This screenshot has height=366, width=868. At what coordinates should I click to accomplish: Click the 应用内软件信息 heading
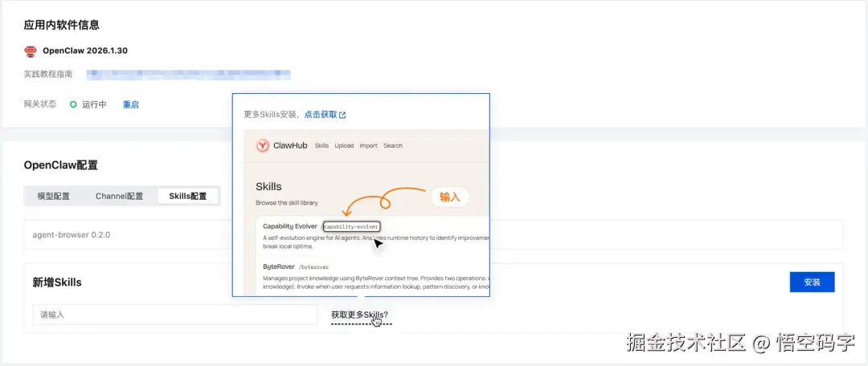[x=61, y=25]
